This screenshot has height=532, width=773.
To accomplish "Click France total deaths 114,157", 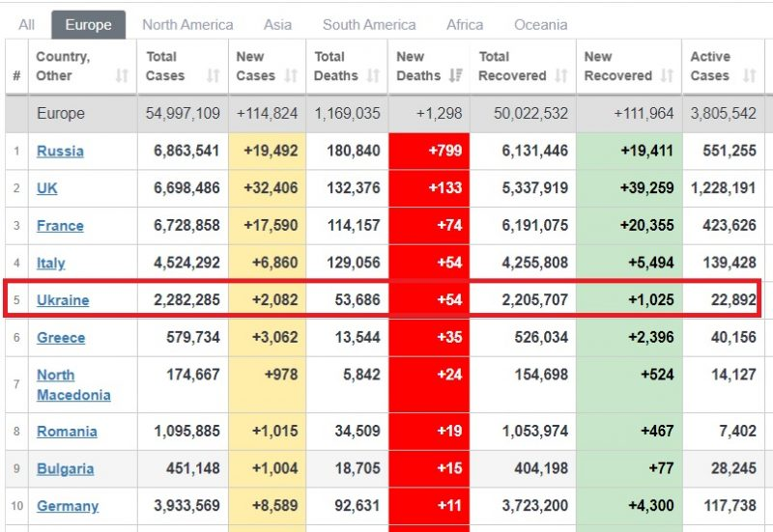I will tap(354, 226).
